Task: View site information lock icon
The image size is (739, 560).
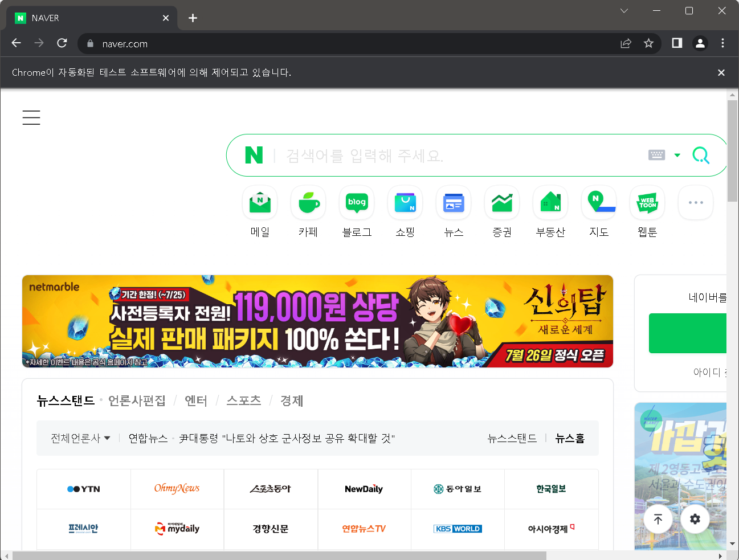Action: click(x=90, y=43)
